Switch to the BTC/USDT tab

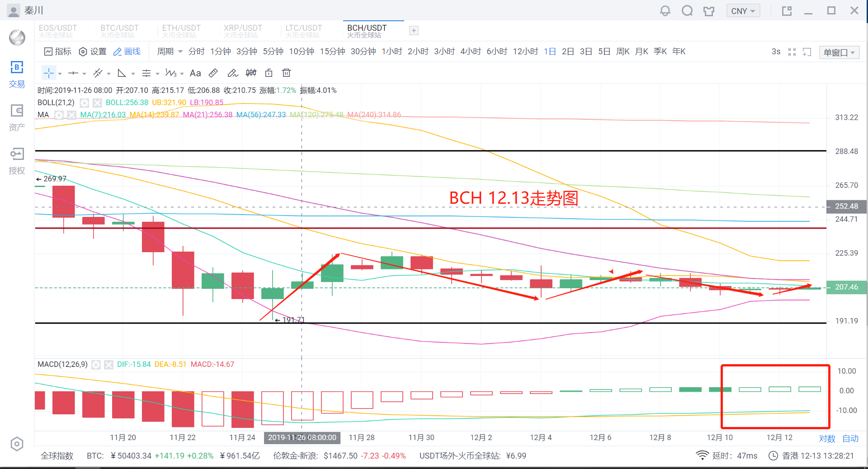(119, 31)
